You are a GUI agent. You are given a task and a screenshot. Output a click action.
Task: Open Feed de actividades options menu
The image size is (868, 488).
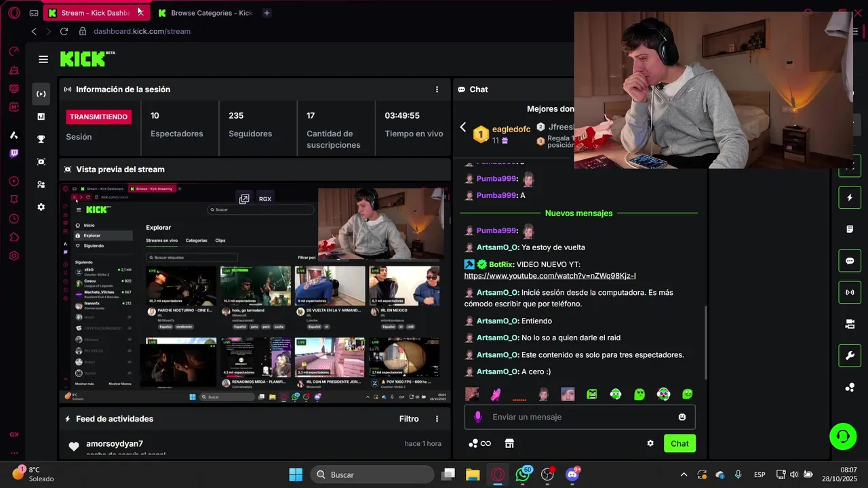[x=437, y=419]
